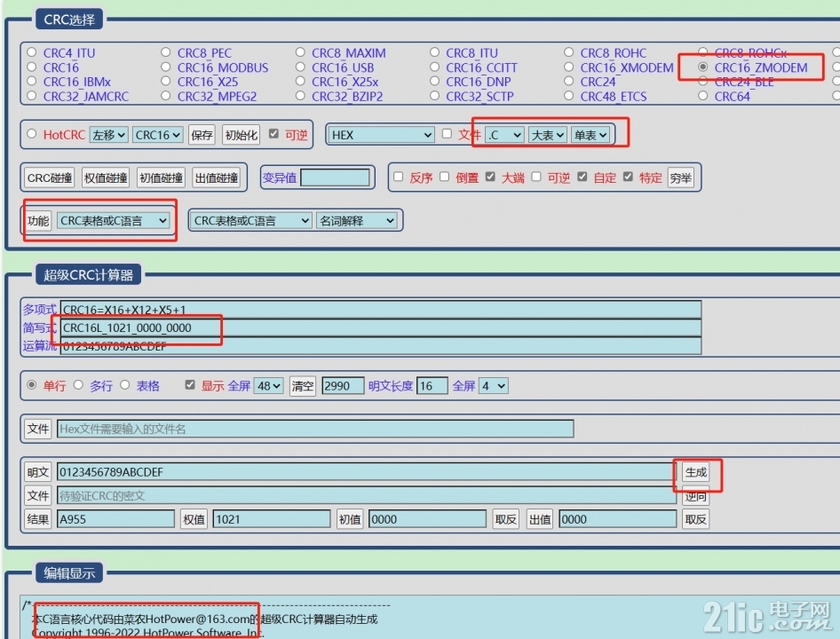Image resolution: width=840 pixels, height=639 pixels.
Task: Open the .C language dropdown
Action: [x=504, y=135]
